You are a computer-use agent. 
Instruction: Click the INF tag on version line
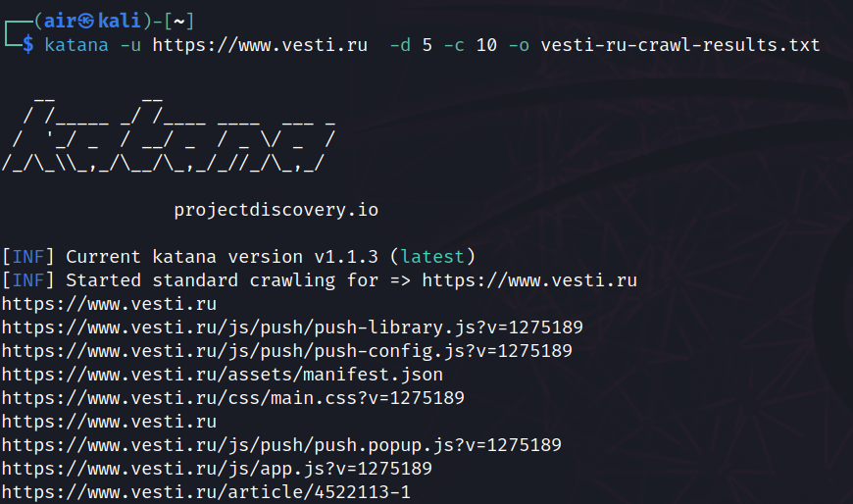27,256
